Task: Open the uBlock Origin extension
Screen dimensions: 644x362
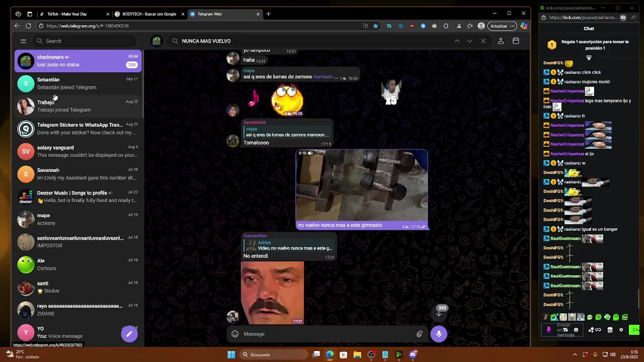Action: (412, 26)
